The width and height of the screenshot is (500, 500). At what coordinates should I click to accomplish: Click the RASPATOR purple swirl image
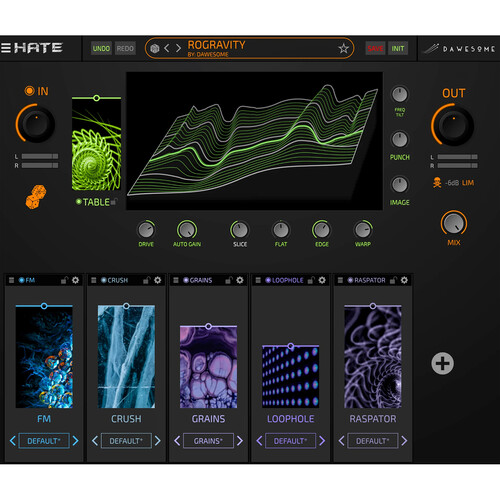coord(373,357)
